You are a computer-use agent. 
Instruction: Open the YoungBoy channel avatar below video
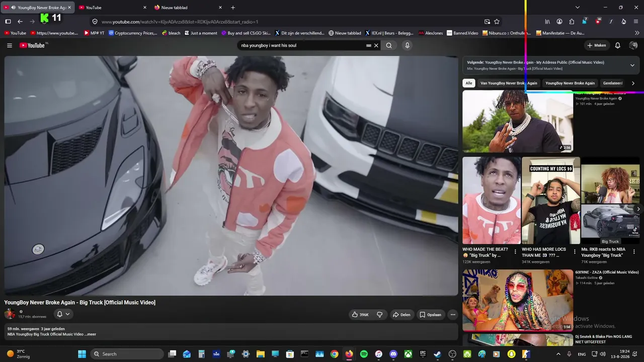10,314
